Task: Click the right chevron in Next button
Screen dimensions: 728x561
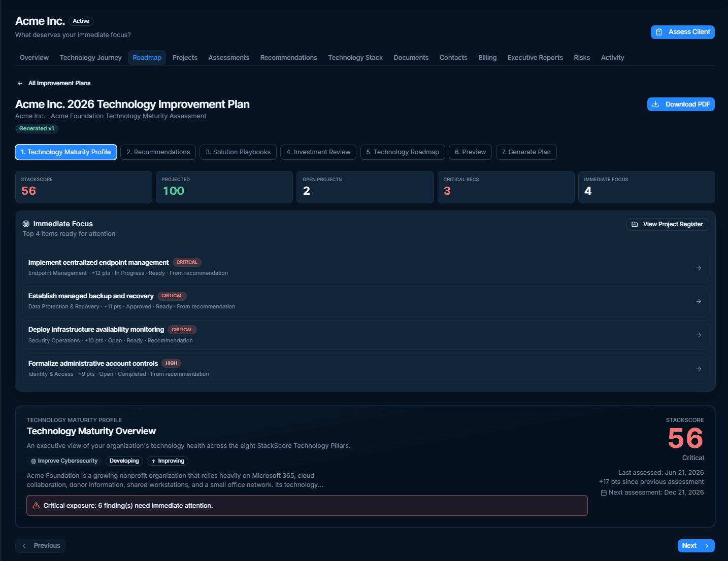Action: pos(706,546)
